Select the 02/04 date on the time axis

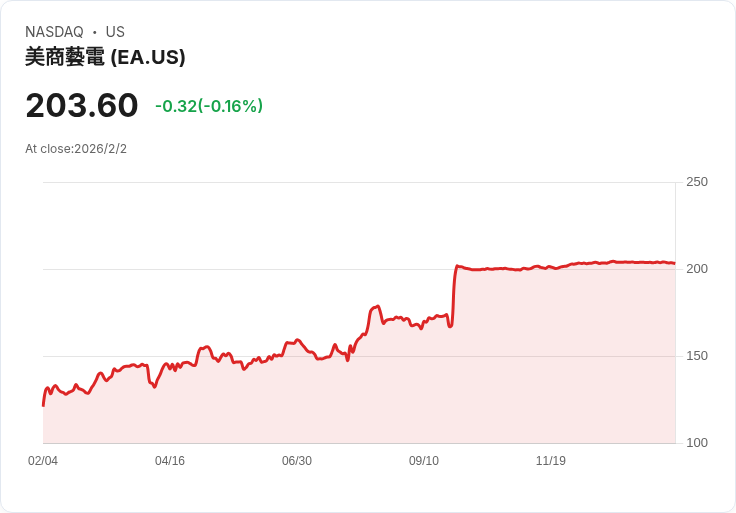43,461
